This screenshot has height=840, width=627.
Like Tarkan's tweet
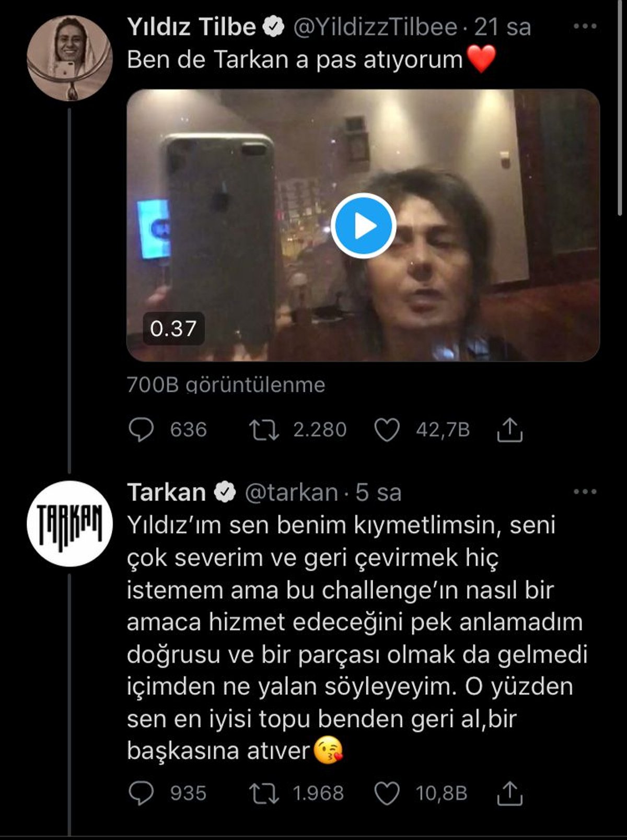tap(387, 794)
